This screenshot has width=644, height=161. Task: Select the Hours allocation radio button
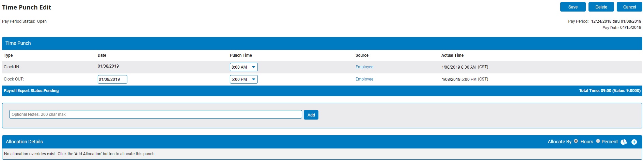(x=576, y=141)
